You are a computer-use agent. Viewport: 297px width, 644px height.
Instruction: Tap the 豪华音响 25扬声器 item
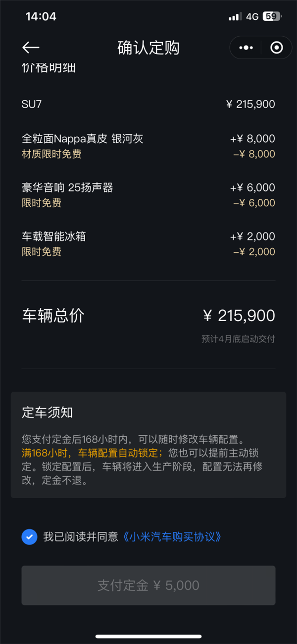click(x=68, y=187)
